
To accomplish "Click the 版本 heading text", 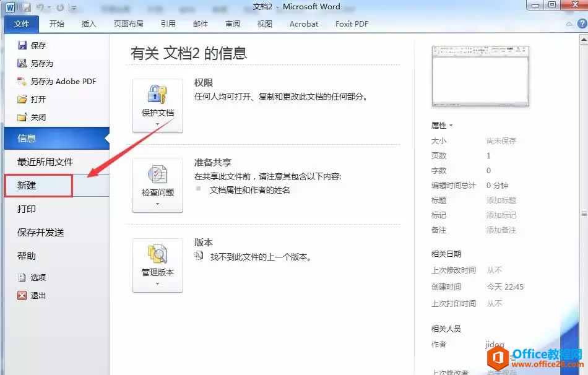I will [x=204, y=242].
